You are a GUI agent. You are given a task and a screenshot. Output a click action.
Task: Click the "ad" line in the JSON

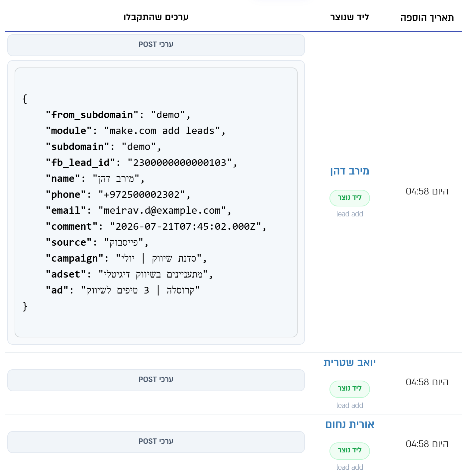pyautogui.click(x=123, y=291)
